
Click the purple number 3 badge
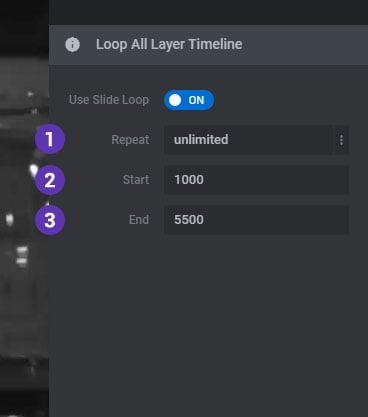tap(50, 220)
